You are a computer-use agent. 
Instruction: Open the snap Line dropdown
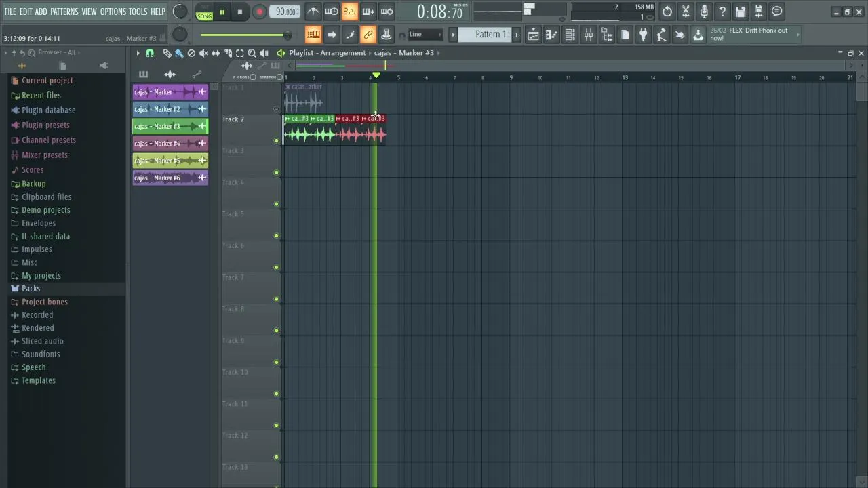(425, 35)
